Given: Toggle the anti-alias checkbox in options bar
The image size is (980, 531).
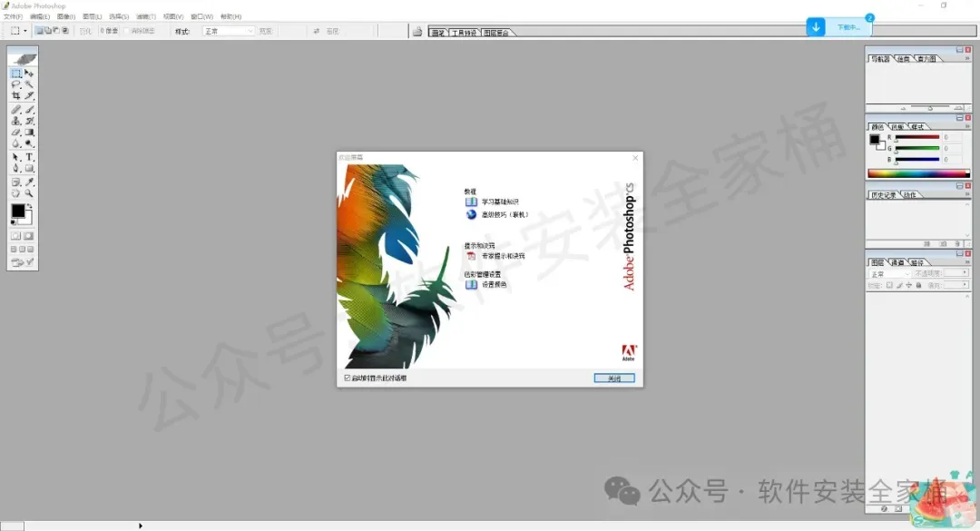Looking at the screenshot, I should coord(127,31).
